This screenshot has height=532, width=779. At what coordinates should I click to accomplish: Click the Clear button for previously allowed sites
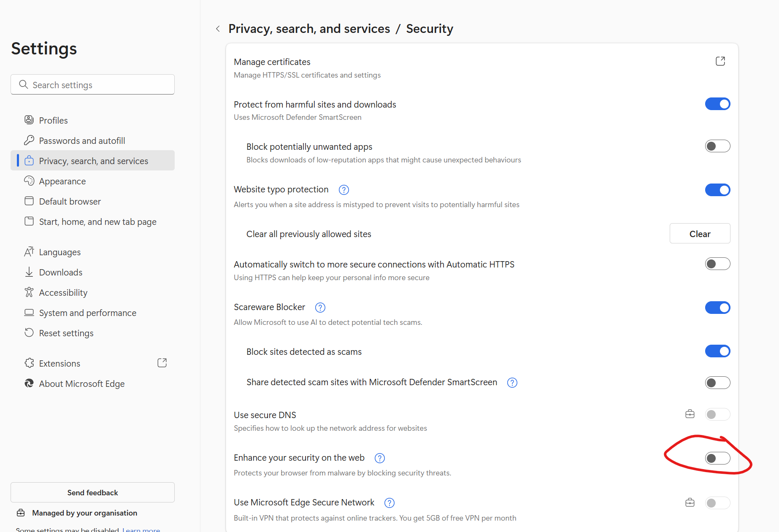(700, 233)
